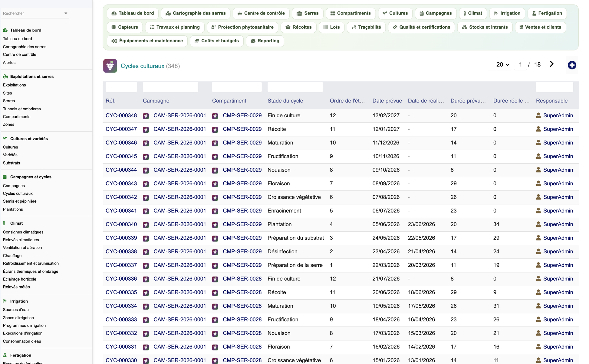Open Cycles culturaux title link

143,66
